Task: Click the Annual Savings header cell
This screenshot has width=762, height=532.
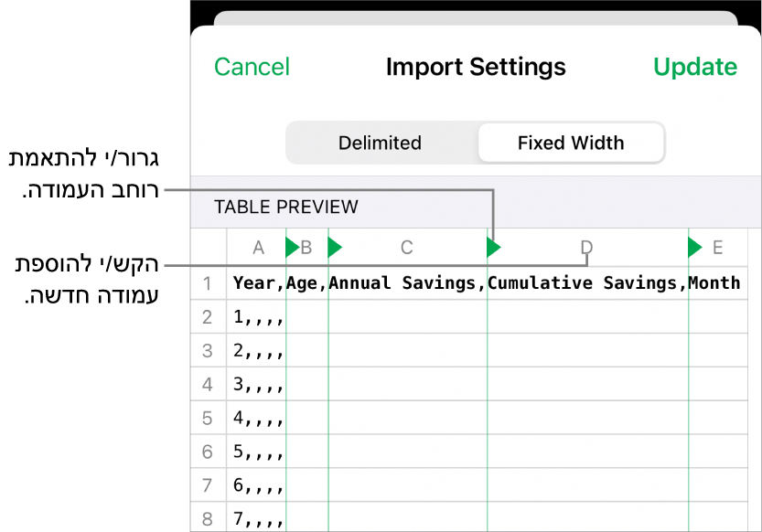Action: 406,283
